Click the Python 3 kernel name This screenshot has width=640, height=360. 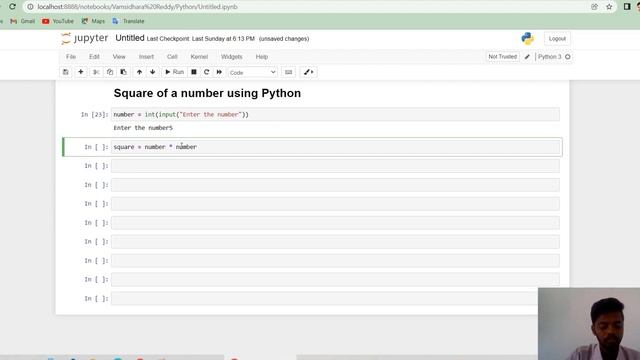[x=549, y=57]
